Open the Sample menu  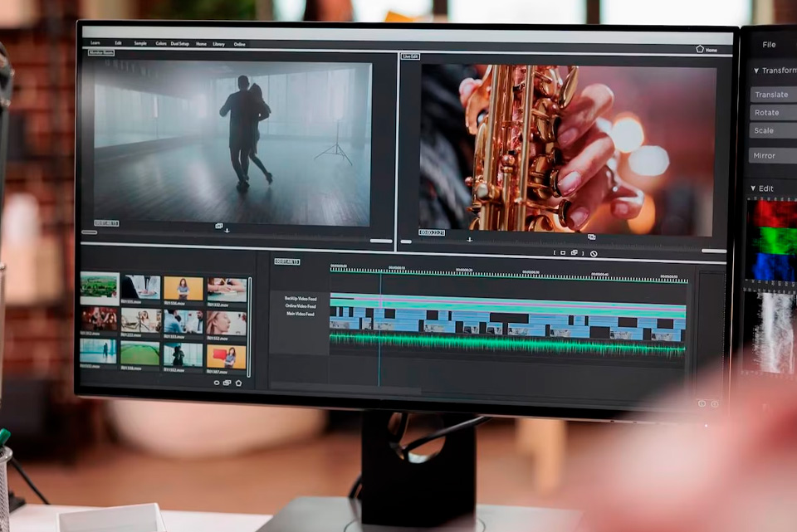tap(140, 44)
